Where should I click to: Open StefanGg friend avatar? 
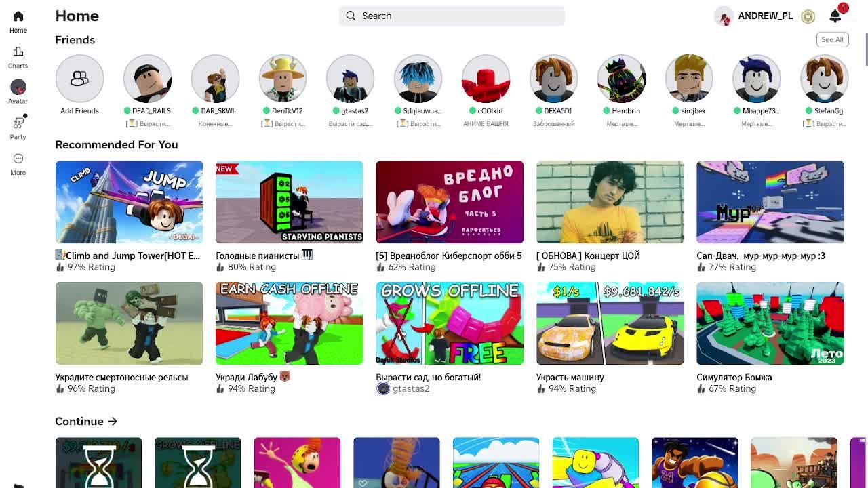825,79
